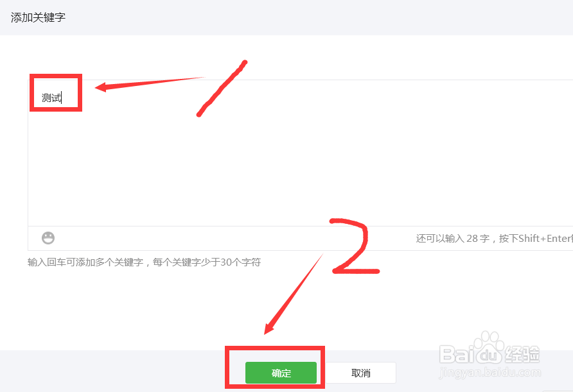Click the blank emoji toolbar strip area
This screenshot has height=392, width=573.
[234, 238]
